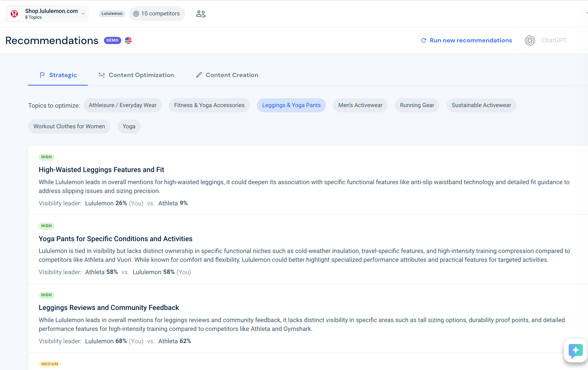Open High-Waisted Leggings Features and Fit
The width and height of the screenshot is (588, 370).
(101, 170)
